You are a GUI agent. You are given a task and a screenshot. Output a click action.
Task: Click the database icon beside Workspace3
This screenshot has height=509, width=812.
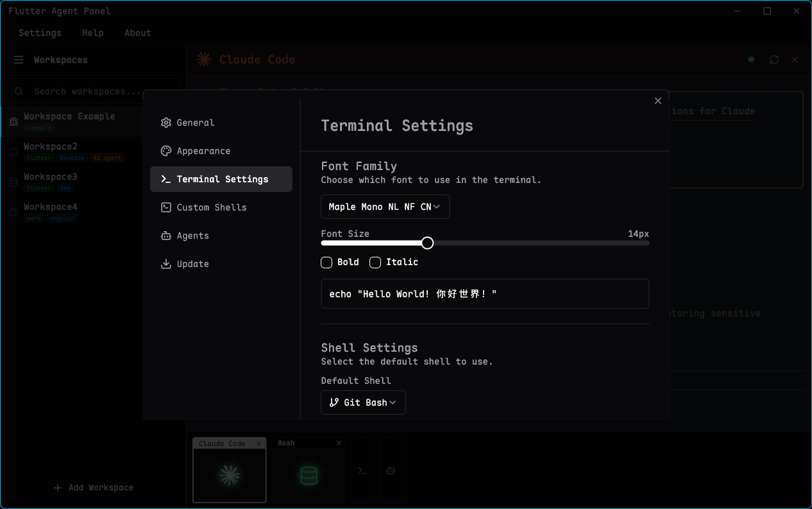tap(13, 182)
